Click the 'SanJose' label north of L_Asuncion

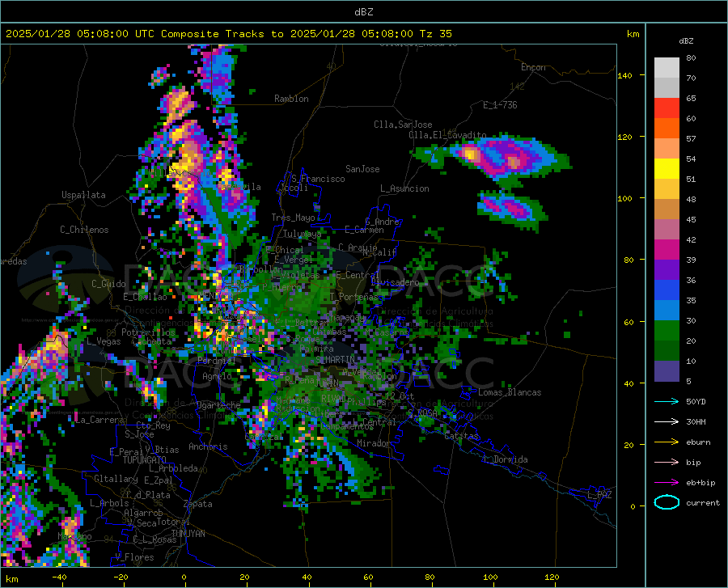(x=362, y=169)
